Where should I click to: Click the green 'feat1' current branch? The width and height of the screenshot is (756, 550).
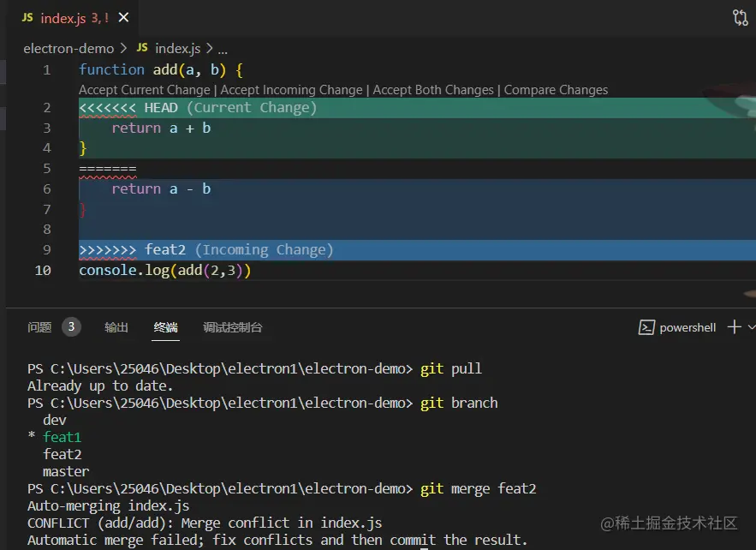pyautogui.click(x=63, y=437)
